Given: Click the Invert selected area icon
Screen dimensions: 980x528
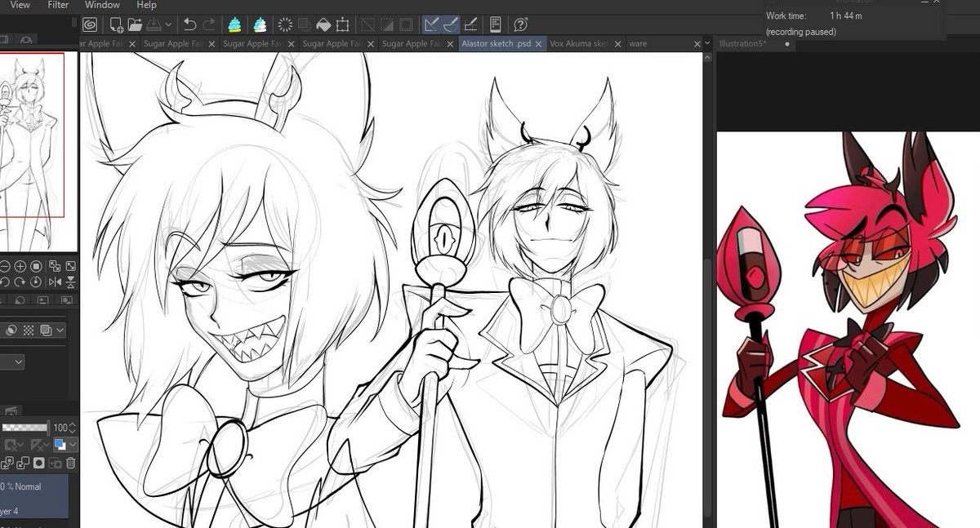Looking at the screenshot, I should pos(387,24).
